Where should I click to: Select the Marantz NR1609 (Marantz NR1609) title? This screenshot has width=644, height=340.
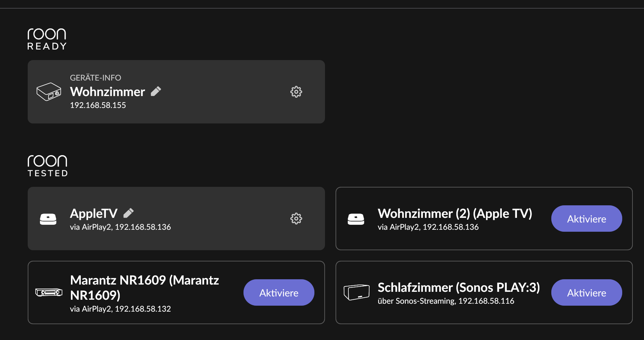point(145,288)
